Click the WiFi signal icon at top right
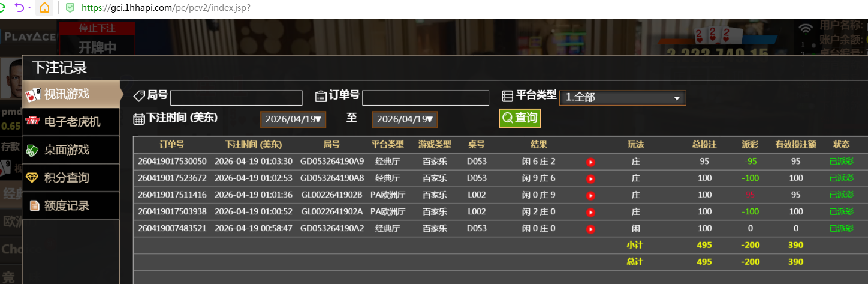 (x=806, y=29)
